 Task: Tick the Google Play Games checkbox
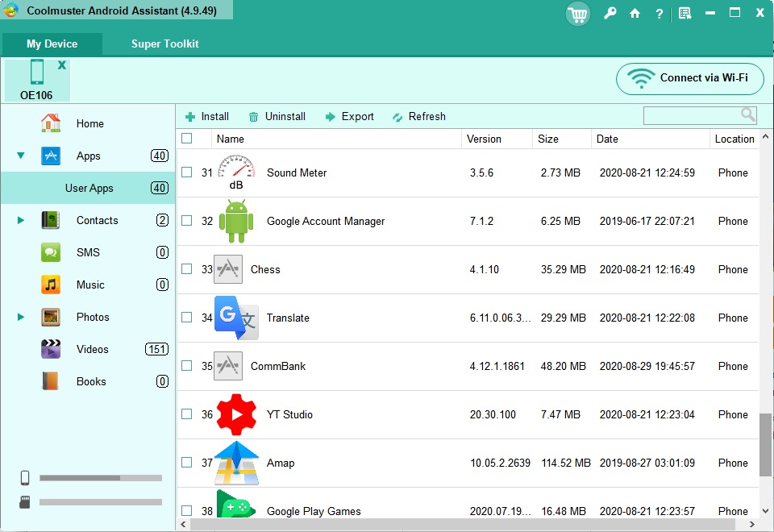coord(186,511)
